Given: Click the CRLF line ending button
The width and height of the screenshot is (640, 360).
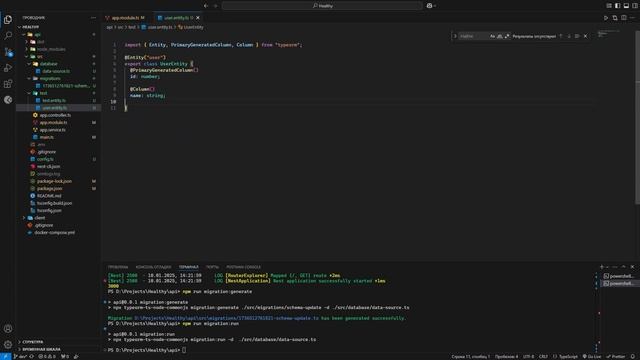Looking at the screenshot, I should tap(543, 356).
